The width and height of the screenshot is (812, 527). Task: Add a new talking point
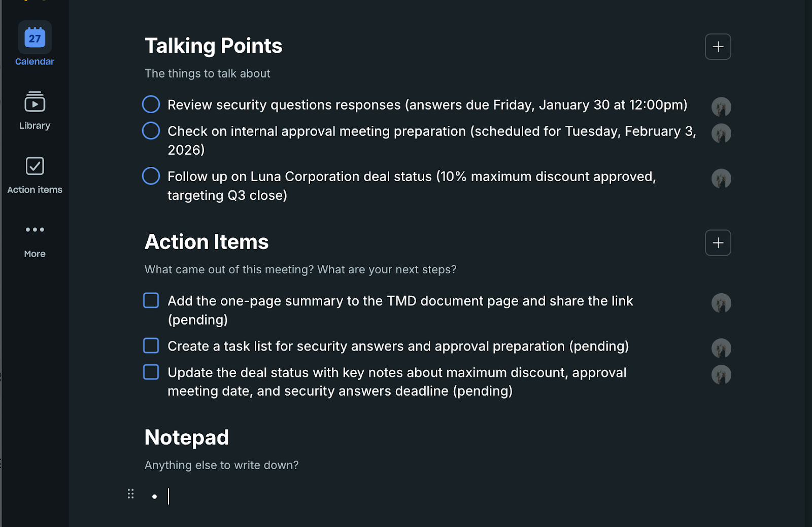pos(718,47)
